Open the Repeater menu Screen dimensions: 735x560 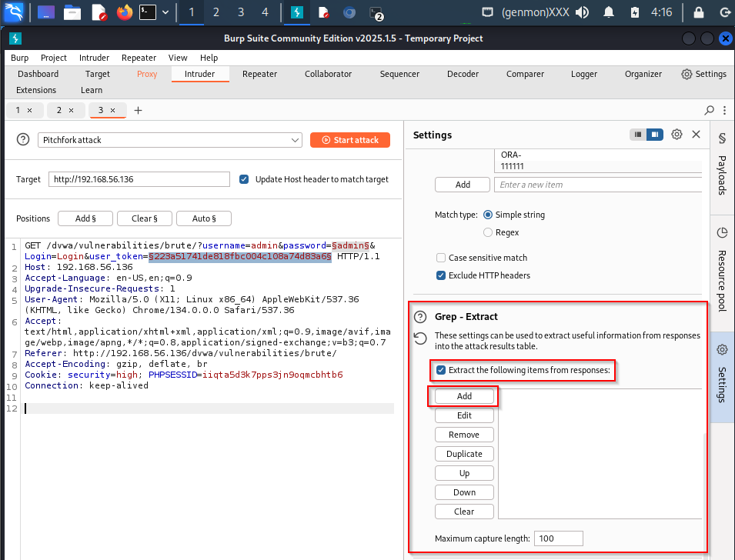[x=139, y=58]
